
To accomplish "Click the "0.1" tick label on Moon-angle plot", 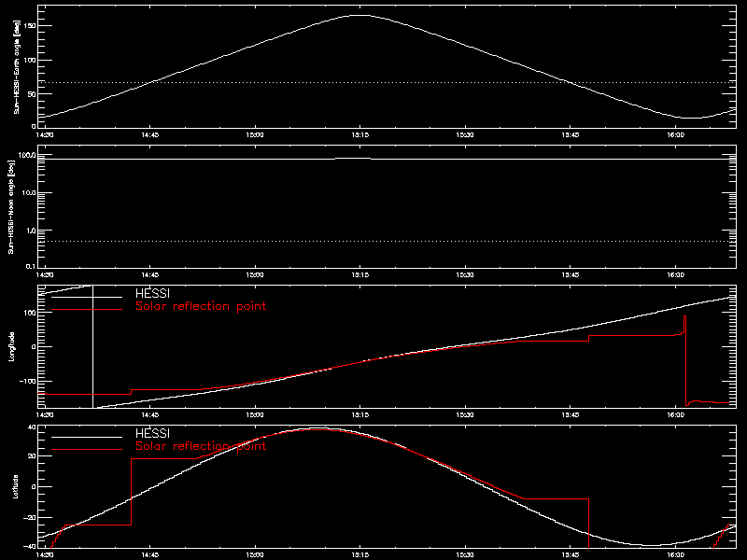I will pyautogui.click(x=31, y=266).
